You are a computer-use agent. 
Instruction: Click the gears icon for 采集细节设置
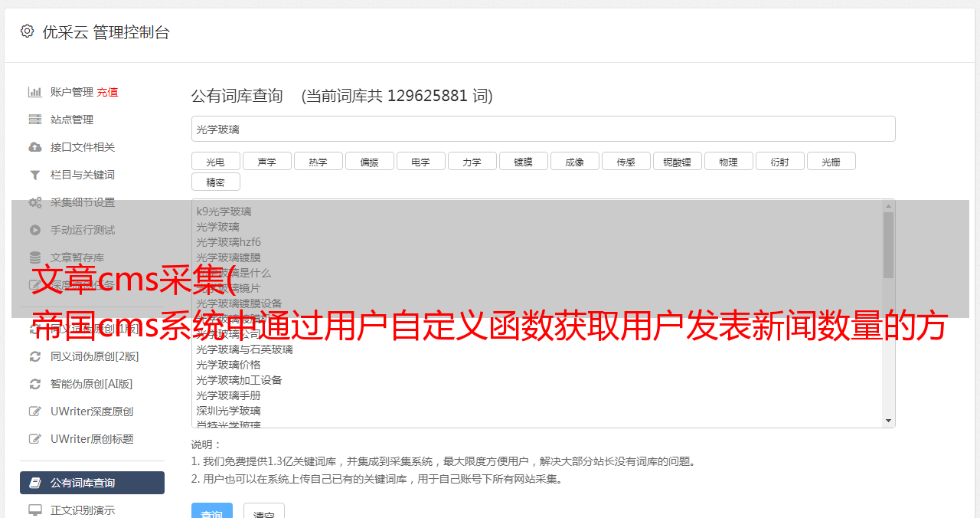(x=35, y=202)
